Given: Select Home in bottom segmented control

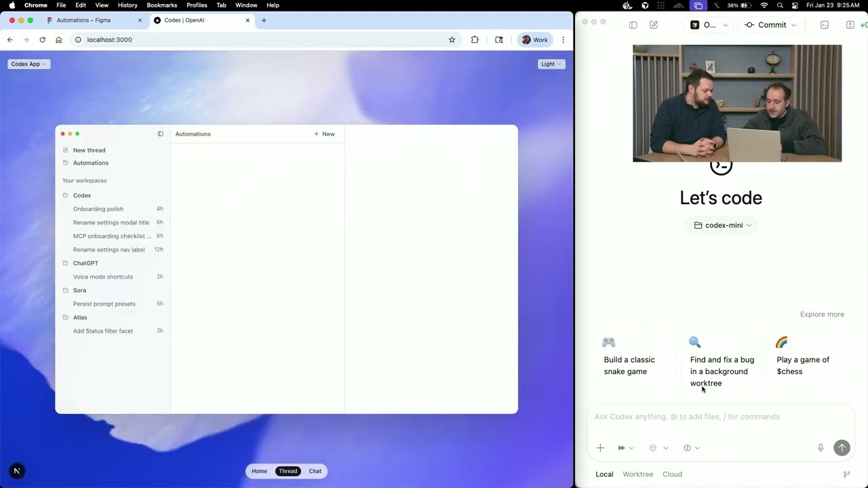Looking at the screenshot, I should pyautogui.click(x=260, y=471).
